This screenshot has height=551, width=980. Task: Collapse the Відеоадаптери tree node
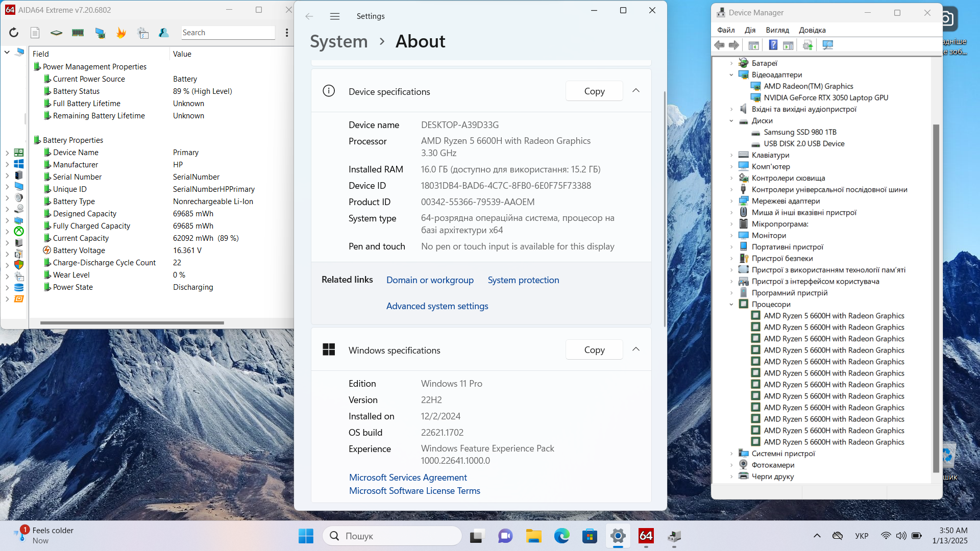click(x=731, y=75)
